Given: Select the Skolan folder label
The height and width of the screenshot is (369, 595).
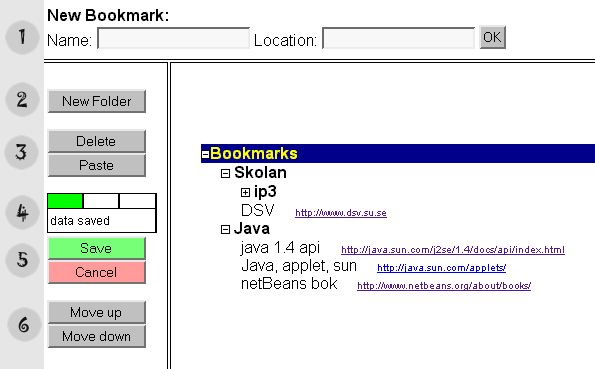Looking at the screenshot, I should 260,172.
